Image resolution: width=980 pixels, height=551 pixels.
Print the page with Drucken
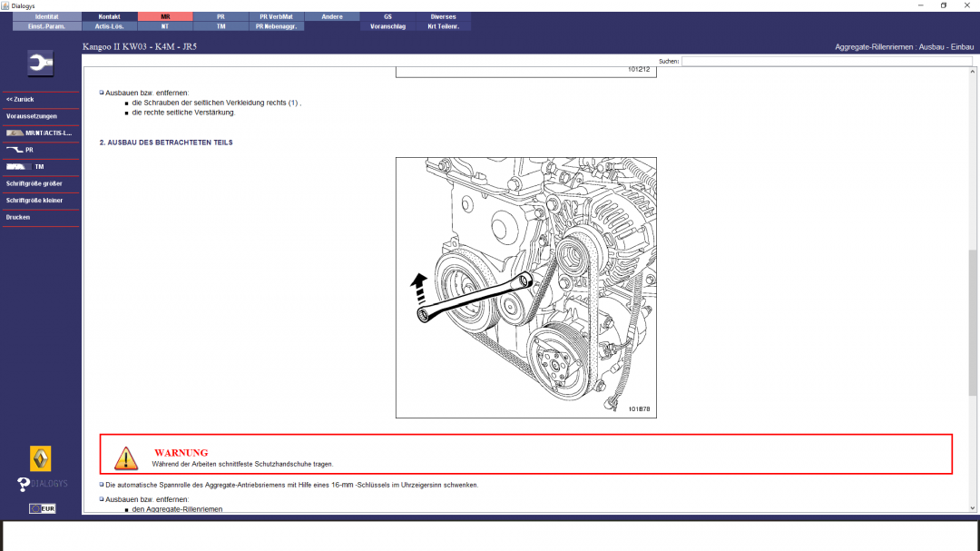tap(40, 218)
